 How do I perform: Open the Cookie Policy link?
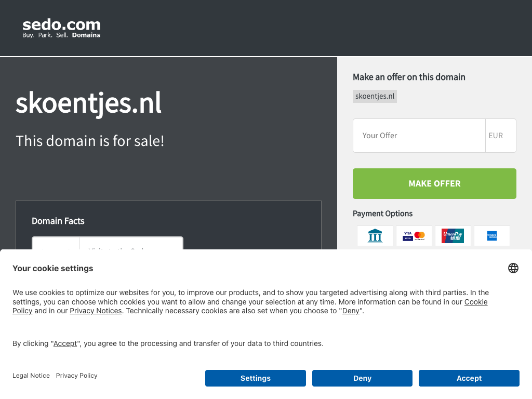(x=476, y=302)
